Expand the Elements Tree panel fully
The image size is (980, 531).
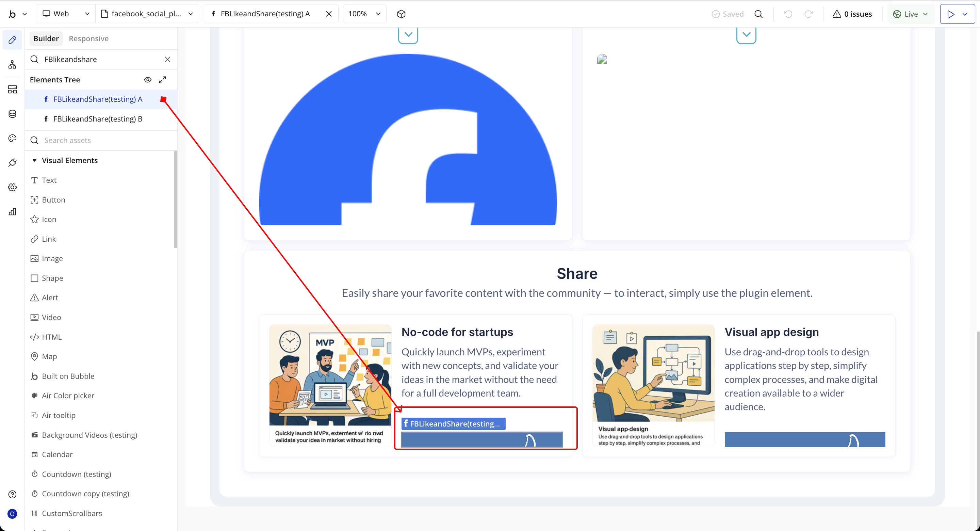tap(162, 80)
